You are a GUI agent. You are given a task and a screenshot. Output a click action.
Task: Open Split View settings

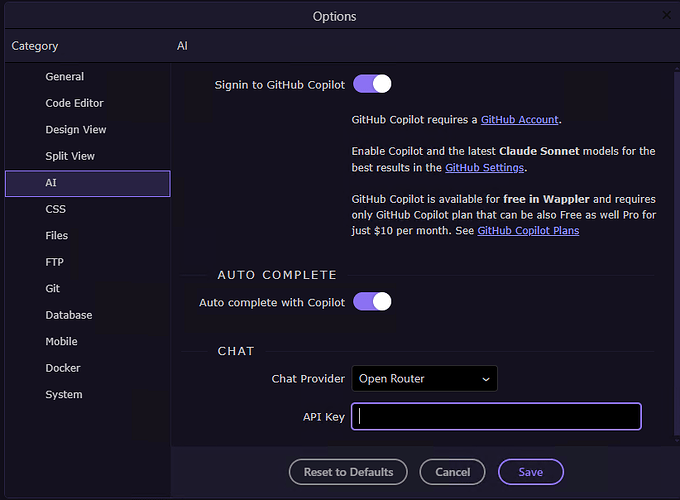coord(88,156)
